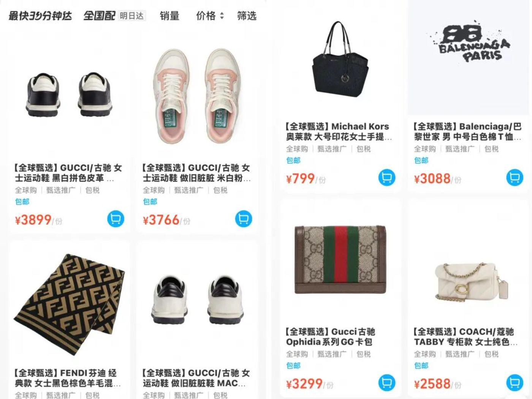The image size is (532, 399).
Task: Add ¥2588 COACH Tabby bag to cart
Action: pos(515,383)
